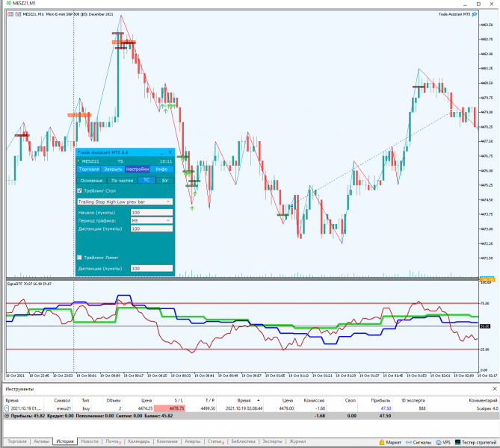Open the Библиотека tab in the toolbox
The image size is (500, 448).
click(x=243, y=441)
